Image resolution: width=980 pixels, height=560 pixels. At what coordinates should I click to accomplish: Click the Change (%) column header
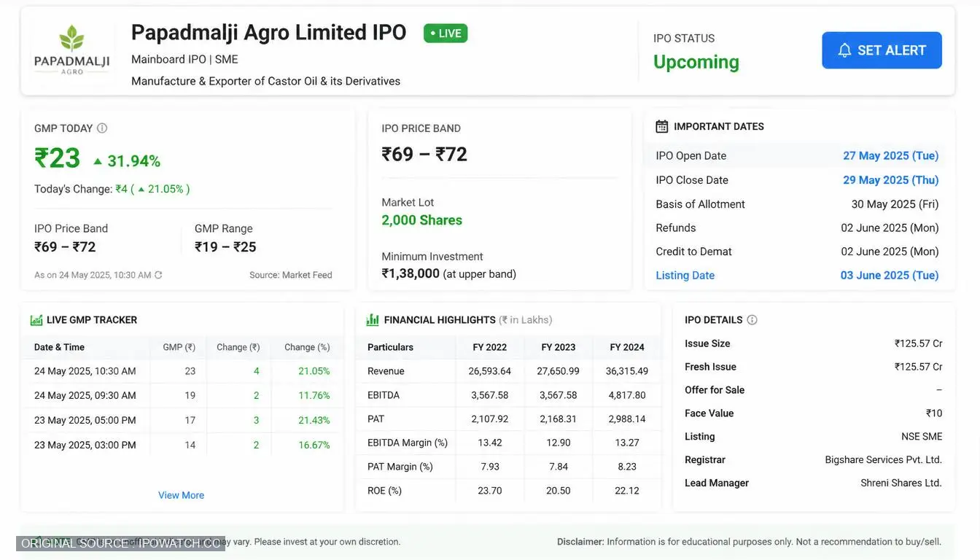click(x=307, y=347)
